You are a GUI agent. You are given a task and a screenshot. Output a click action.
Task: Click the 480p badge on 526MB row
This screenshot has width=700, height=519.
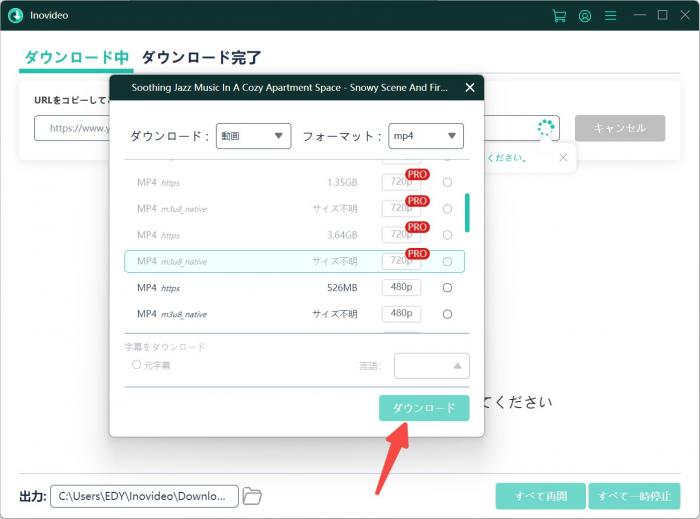coord(401,287)
